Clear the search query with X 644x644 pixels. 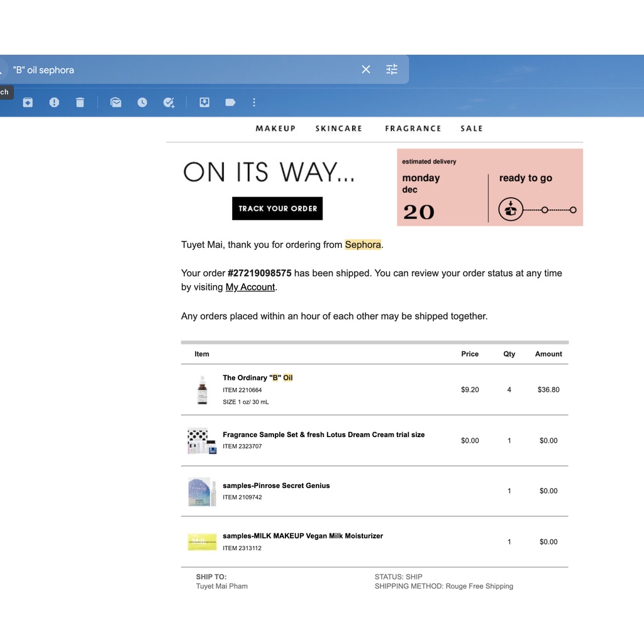click(366, 70)
